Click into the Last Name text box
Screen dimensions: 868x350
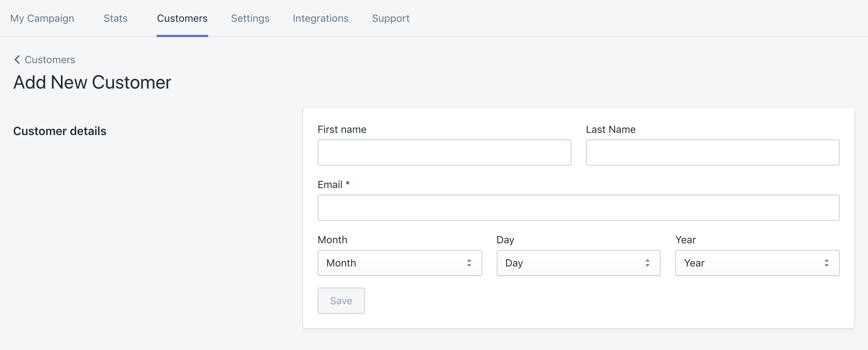point(712,152)
